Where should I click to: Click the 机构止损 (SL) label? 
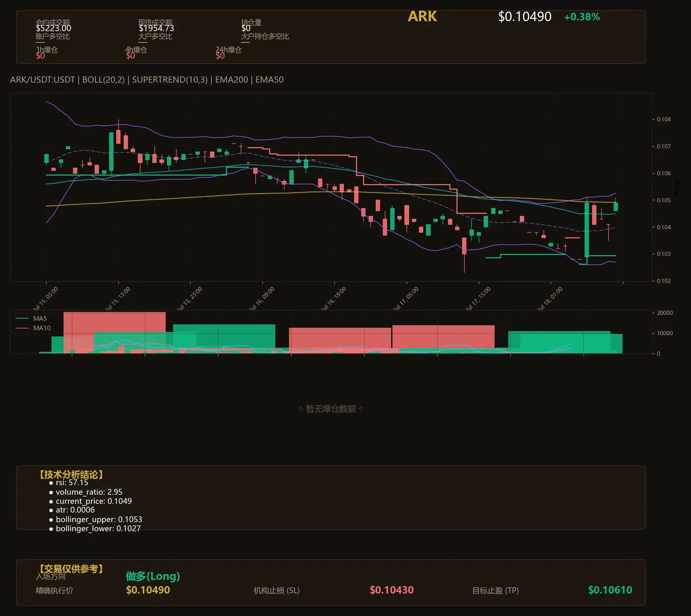point(277,591)
